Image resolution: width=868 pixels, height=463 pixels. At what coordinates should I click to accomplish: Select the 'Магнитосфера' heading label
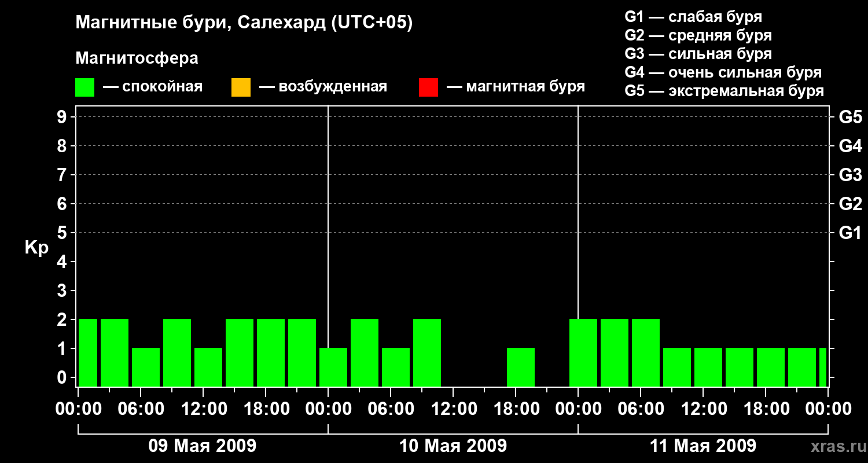point(137,58)
